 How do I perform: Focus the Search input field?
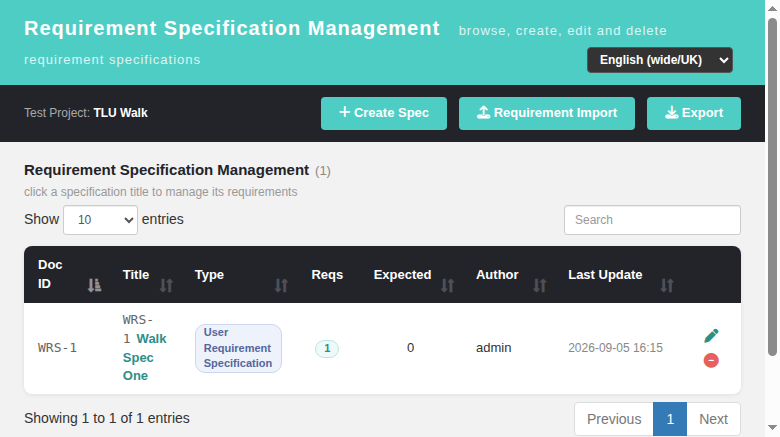pos(652,219)
